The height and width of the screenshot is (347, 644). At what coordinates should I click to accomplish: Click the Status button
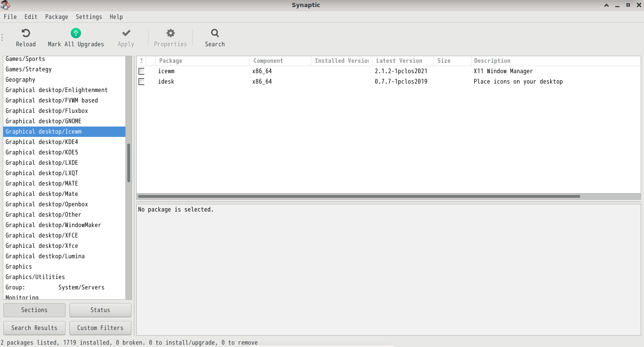point(100,310)
